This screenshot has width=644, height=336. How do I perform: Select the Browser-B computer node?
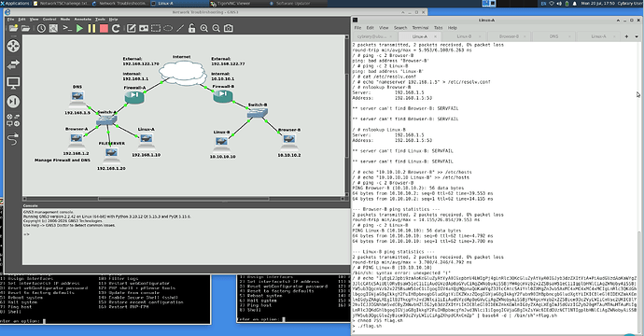pos(288,142)
